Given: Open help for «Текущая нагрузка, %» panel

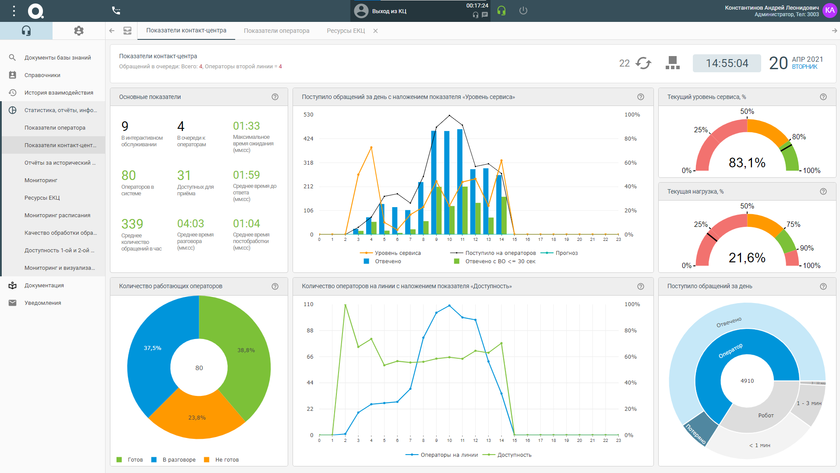Looking at the screenshot, I should [824, 190].
